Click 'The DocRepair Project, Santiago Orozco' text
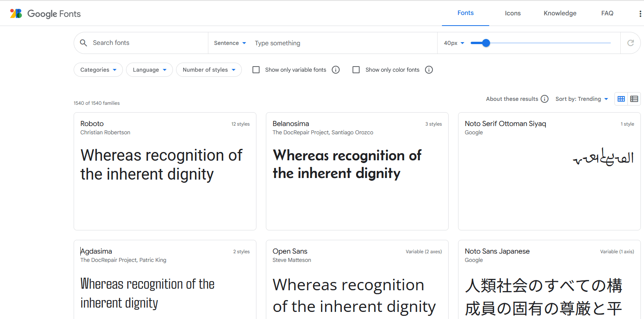 (323, 132)
